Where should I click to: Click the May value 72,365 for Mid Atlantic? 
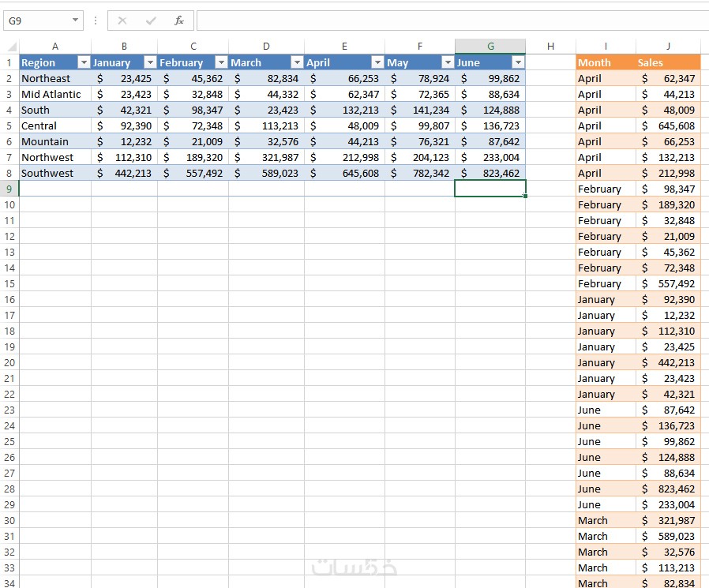pyautogui.click(x=420, y=94)
